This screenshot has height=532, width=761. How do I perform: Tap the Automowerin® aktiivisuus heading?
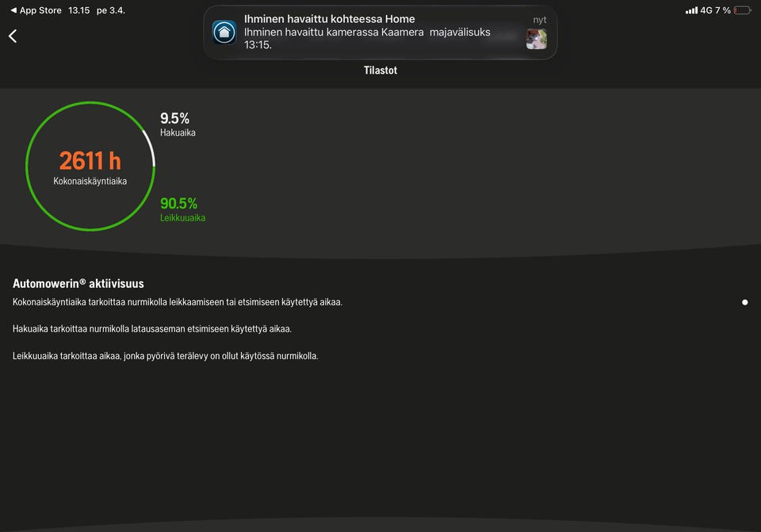(x=78, y=284)
